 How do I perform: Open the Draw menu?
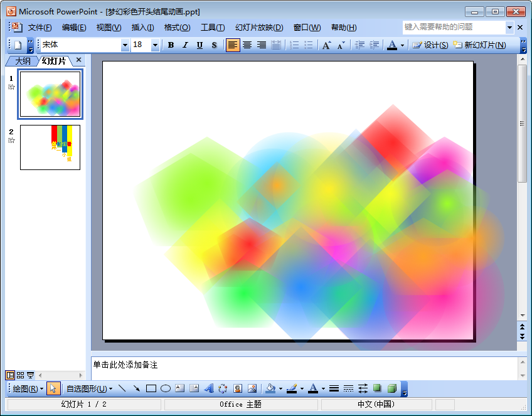click(28, 388)
